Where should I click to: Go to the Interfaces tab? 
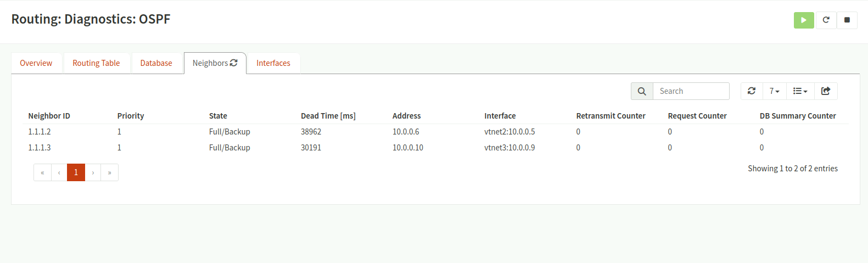(273, 63)
